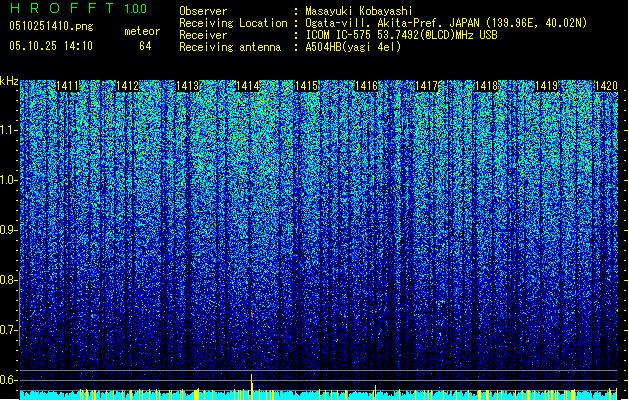Click the meteor count value 64

(145, 46)
